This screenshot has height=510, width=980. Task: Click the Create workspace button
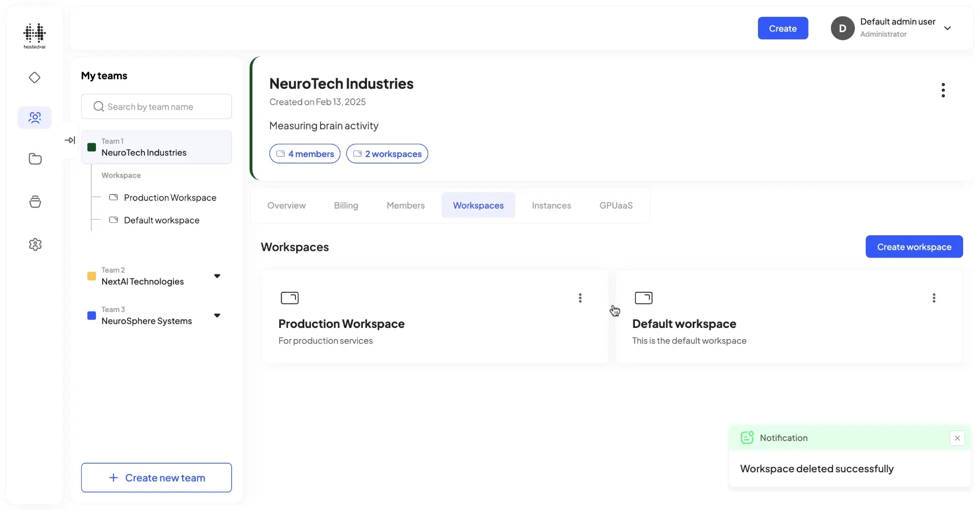pos(914,246)
